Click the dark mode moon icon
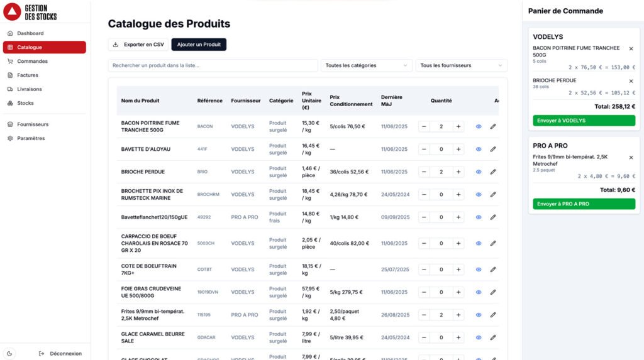Viewport: 644px width, 360px height. pos(10,354)
